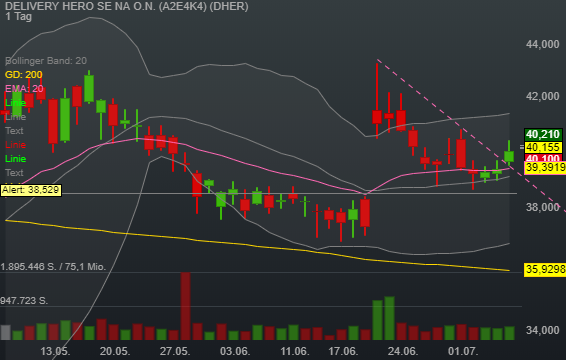Click the yellow 35,9298 GD value tag
This screenshot has height=360, width=566.
pyautogui.click(x=545, y=269)
